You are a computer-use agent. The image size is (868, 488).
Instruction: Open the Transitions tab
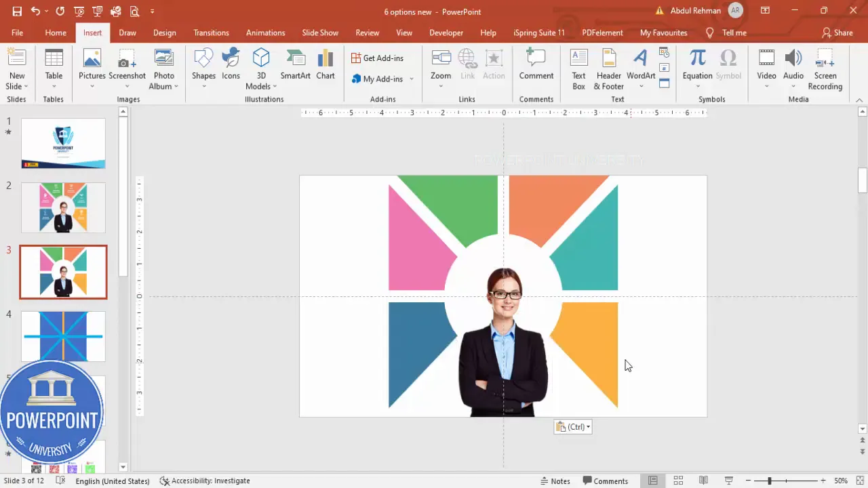pos(211,33)
